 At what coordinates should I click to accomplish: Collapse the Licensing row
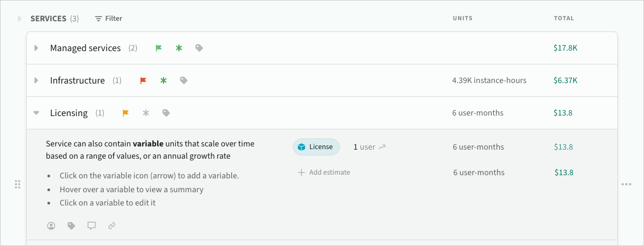pyautogui.click(x=36, y=113)
